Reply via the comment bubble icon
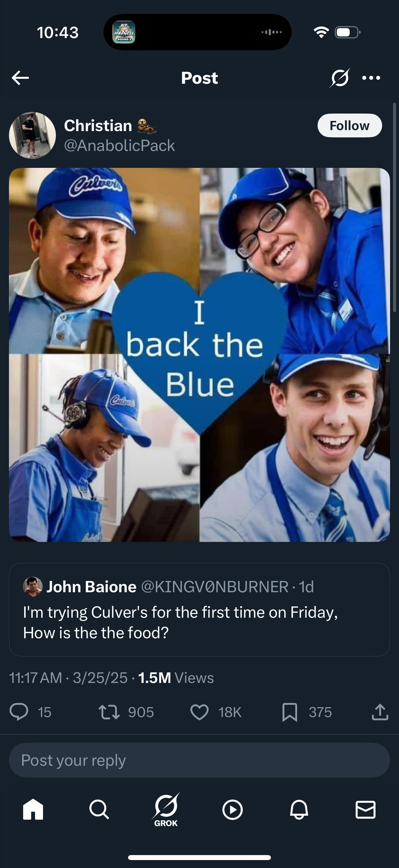399x868 pixels. (x=19, y=712)
